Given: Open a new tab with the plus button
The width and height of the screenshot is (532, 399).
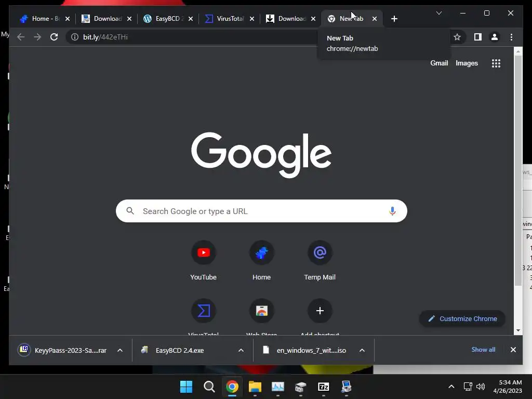Looking at the screenshot, I should pos(394,19).
